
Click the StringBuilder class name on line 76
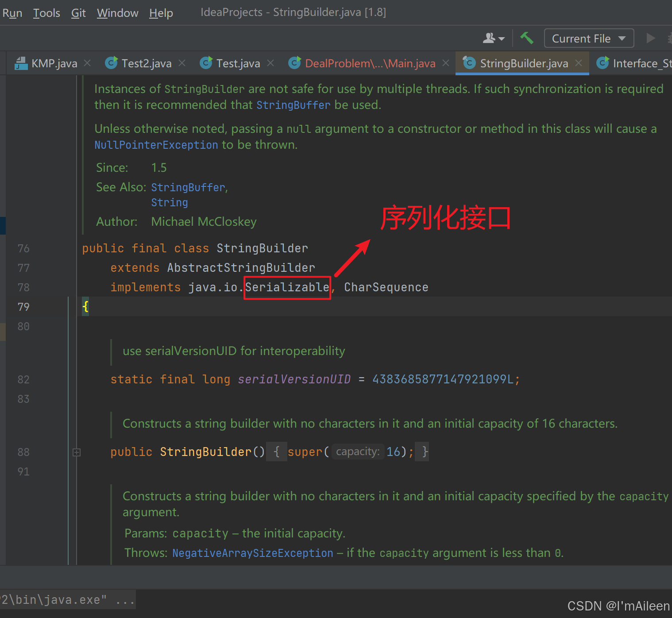coord(263,248)
